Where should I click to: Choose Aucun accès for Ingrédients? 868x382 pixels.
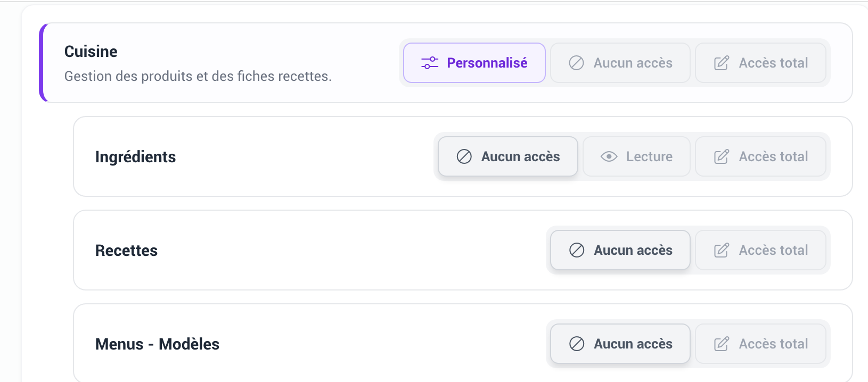coord(508,156)
